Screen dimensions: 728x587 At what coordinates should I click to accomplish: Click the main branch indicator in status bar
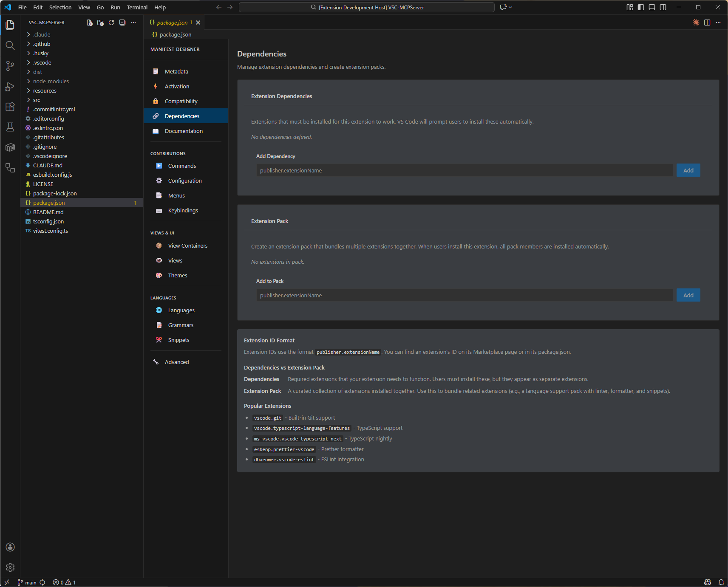(x=27, y=582)
